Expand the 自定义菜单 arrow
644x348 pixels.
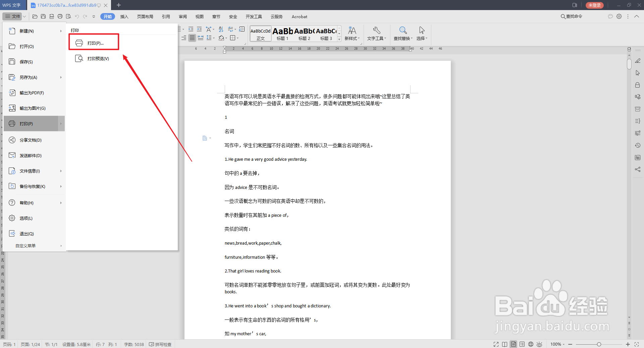coord(61,246)
